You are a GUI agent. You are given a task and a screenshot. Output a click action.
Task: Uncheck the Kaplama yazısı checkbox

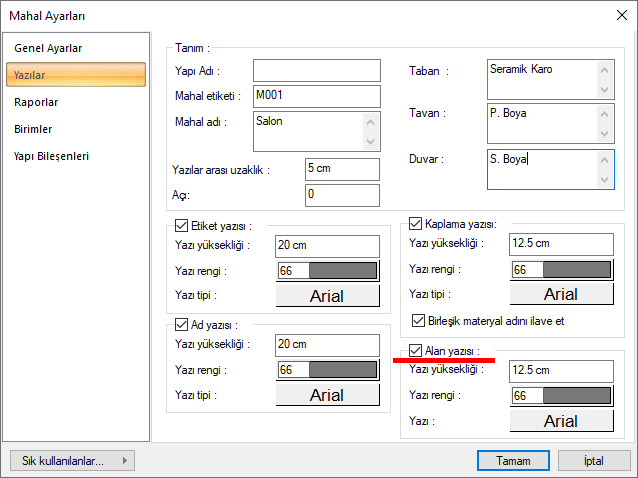[417, 223]
